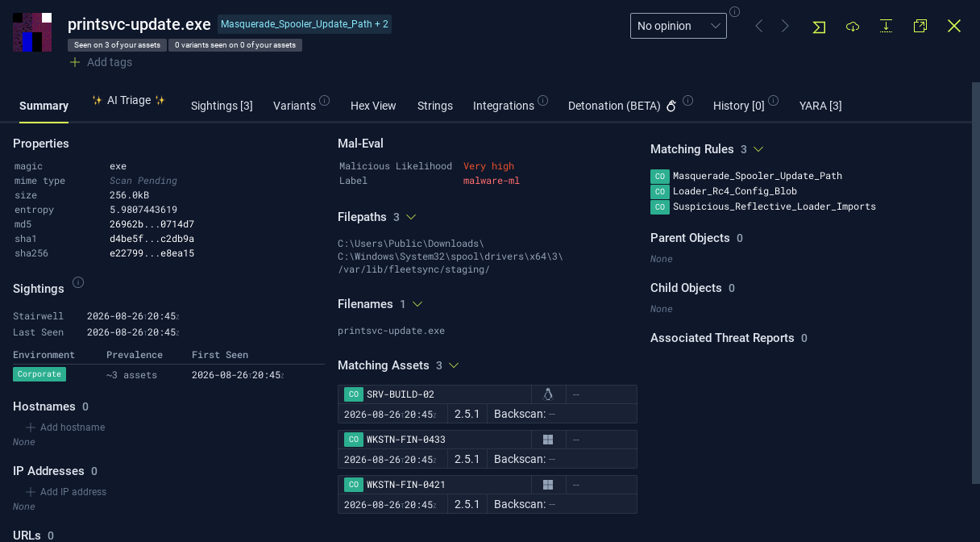Viewport: 980px width, 542px height.
Task: Click the vertical scrollbar
Action: pyautogui.click(x=976, y=282)
